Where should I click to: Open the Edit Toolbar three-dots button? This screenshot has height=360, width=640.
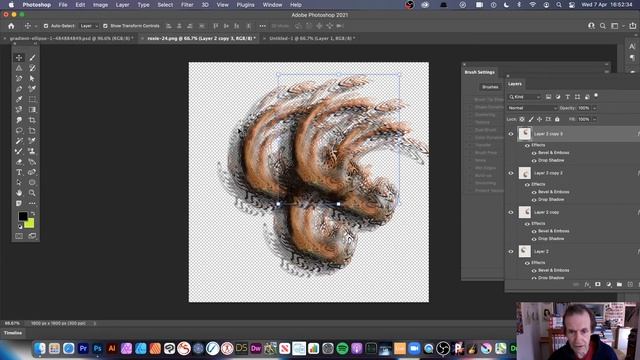32,203
